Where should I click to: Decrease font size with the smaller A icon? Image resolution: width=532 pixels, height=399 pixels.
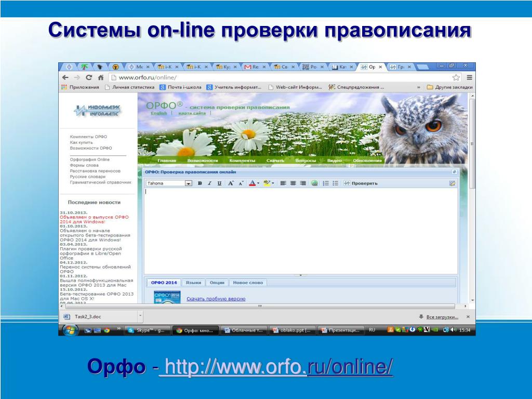241,183
